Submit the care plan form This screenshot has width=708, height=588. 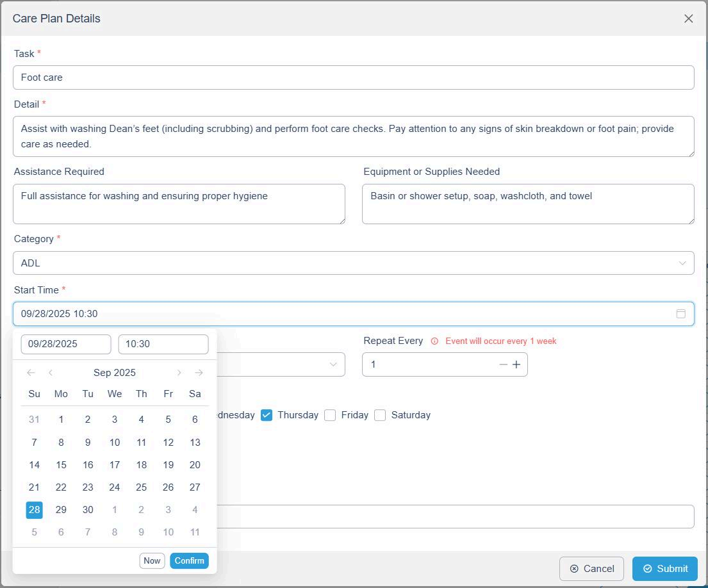coord(664,569)
